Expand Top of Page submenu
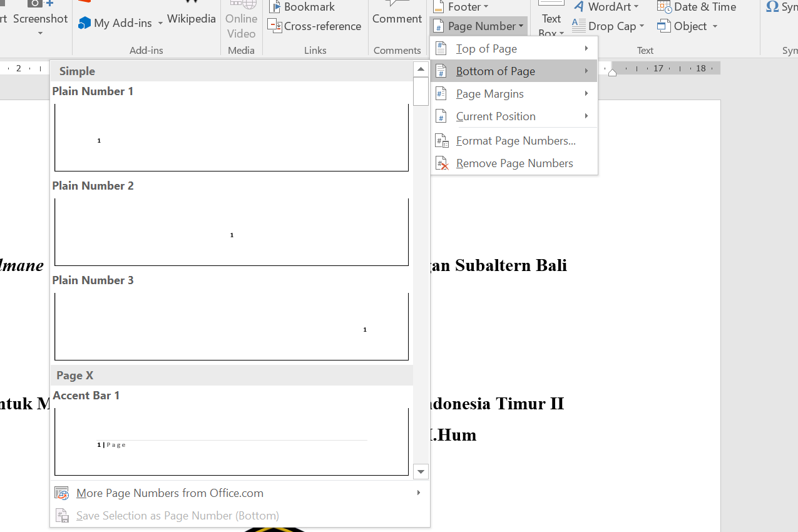798x532 pixels. [x=514, y=49]
